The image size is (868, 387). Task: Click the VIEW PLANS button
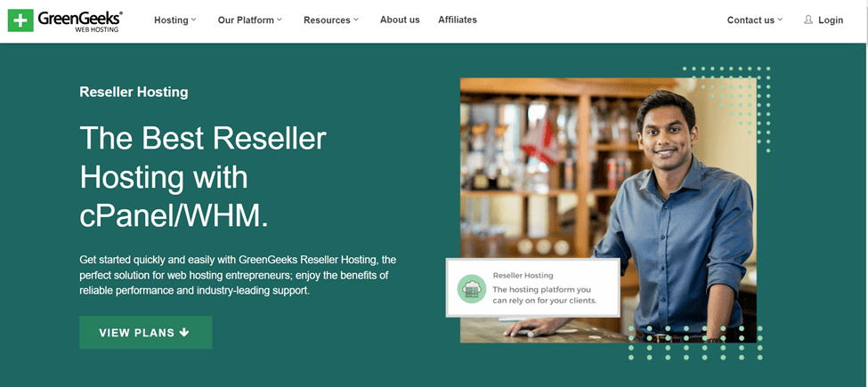pyautogui.click(x=146, y=332)
